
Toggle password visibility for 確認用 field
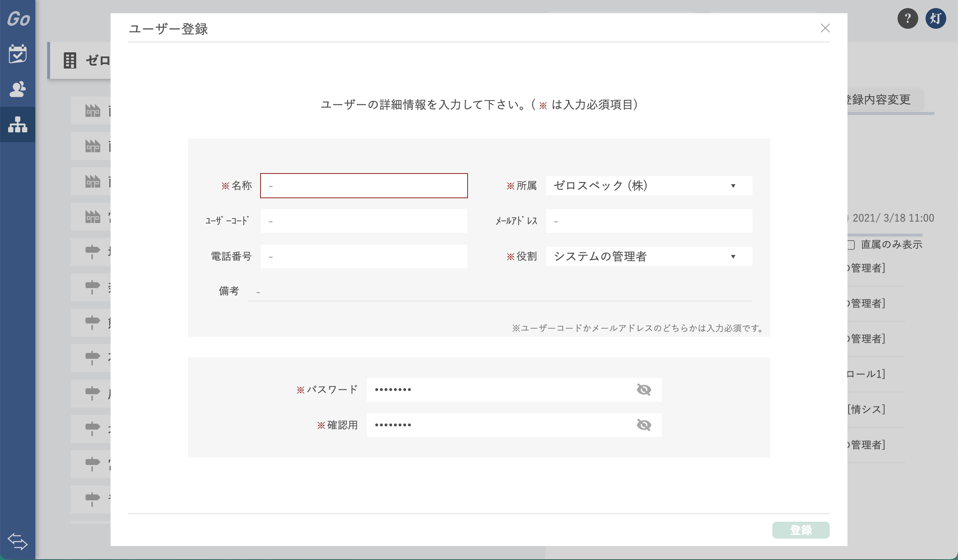pyautogui.click(x=643, y=425)
